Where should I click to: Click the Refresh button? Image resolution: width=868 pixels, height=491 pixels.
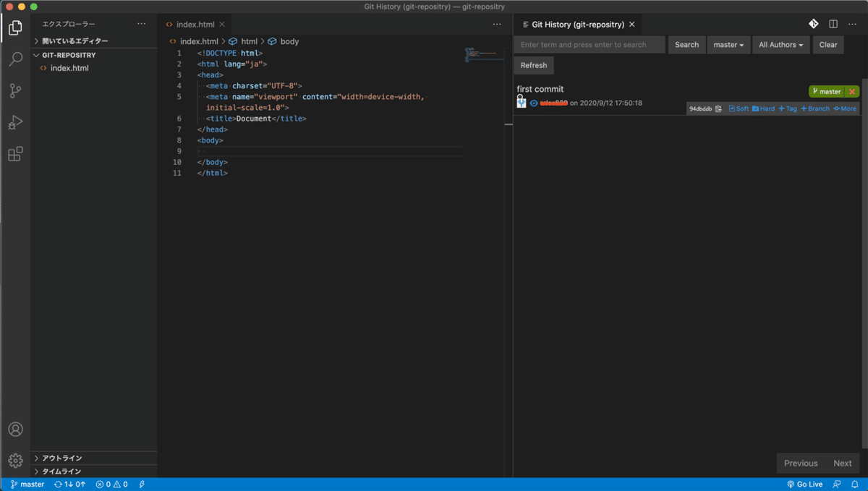[534, 65]
